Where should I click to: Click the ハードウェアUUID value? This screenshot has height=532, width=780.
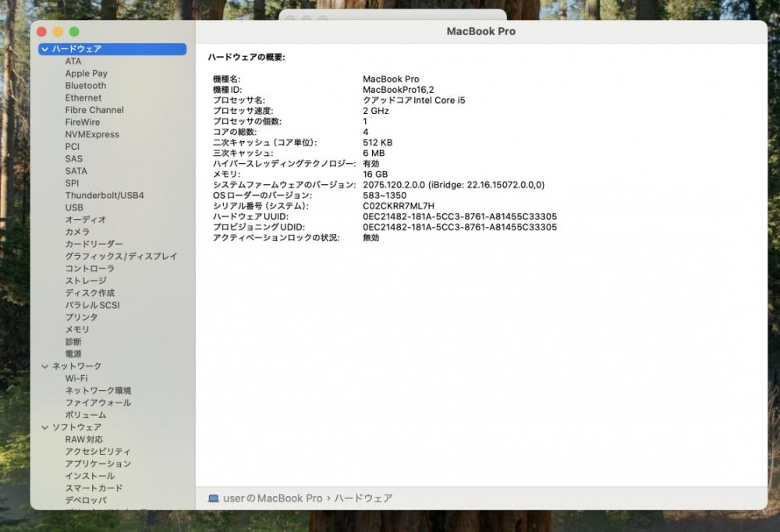pos(459,217)
